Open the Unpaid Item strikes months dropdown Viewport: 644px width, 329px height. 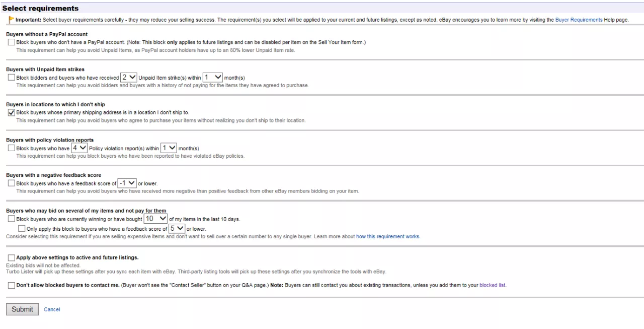pos(213,78)
